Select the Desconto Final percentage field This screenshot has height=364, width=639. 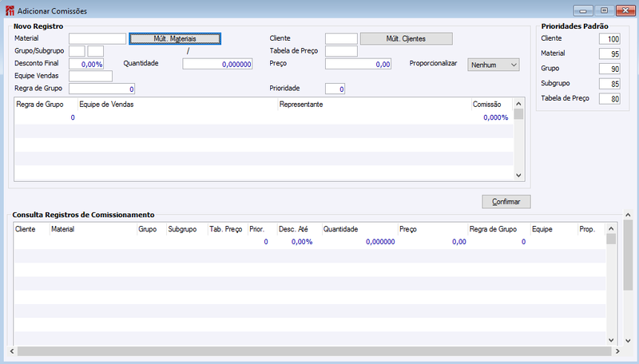[86, 64]
